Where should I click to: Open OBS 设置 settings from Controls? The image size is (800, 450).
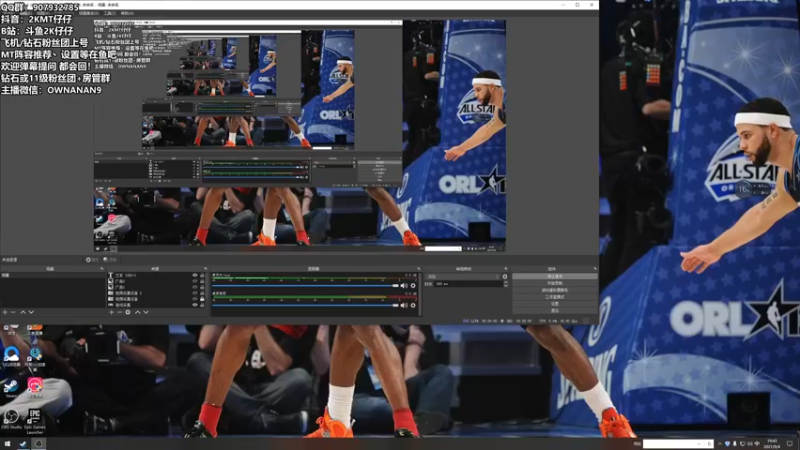[555, 304]
